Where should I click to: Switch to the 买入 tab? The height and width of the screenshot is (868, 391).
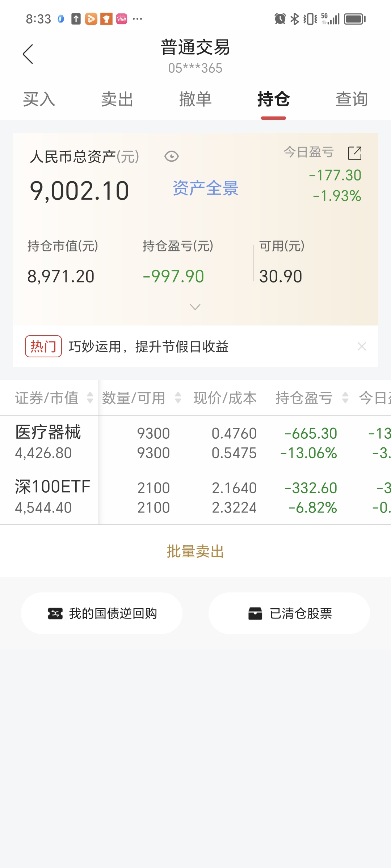pyautogui.click(x=39, y=99)
